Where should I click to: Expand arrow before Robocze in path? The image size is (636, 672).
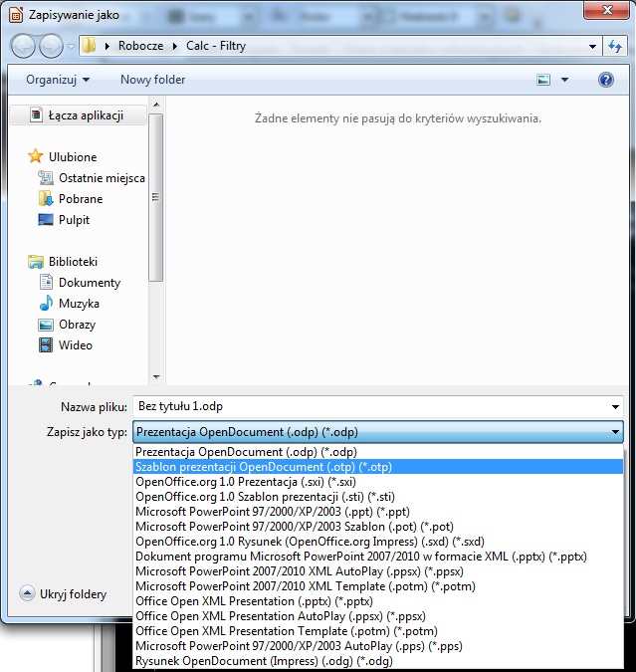click(107, 46)
